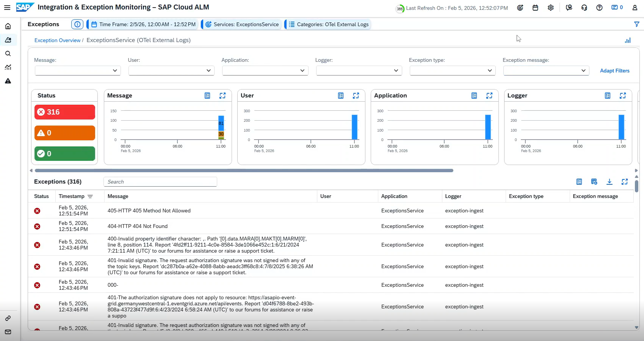Click the horizontal scrollbar under charts

[x=244, y=171]
